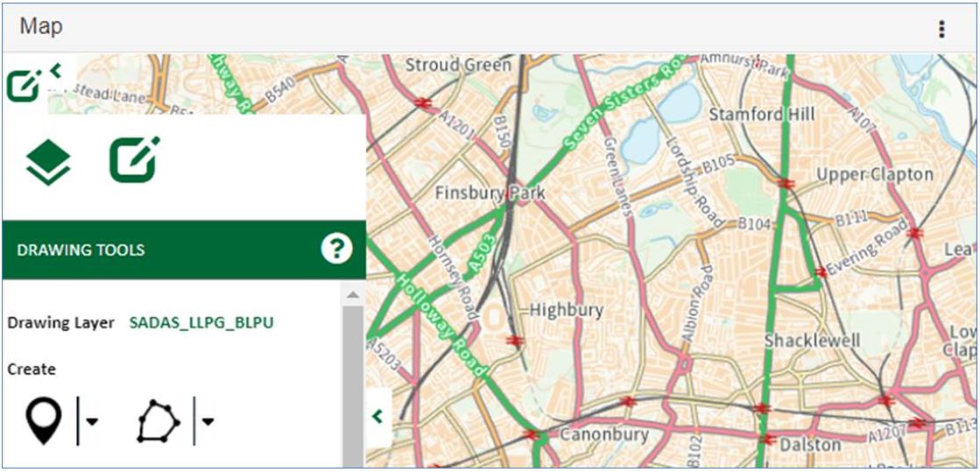
Task: Select the large Drawing Tools edit icon
Action: tap(134, 160)
